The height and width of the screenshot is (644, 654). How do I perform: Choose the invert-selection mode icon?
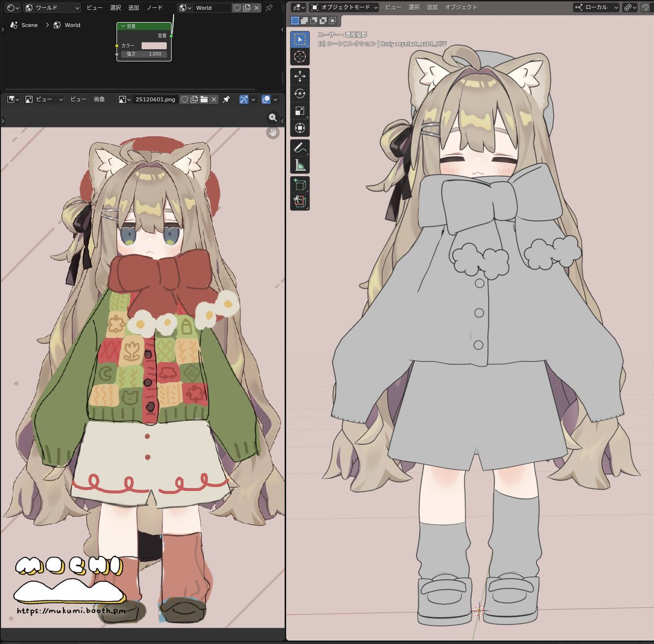point(323,21)
